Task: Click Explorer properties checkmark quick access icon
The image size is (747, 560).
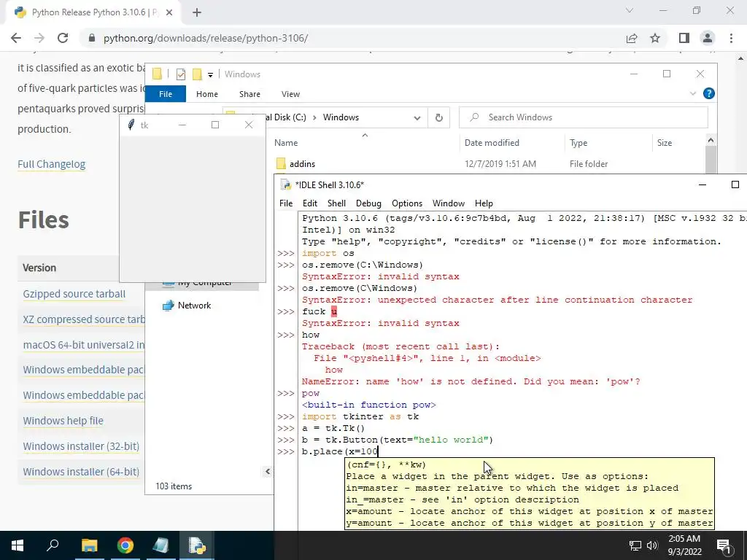Action: coord(181,74)
